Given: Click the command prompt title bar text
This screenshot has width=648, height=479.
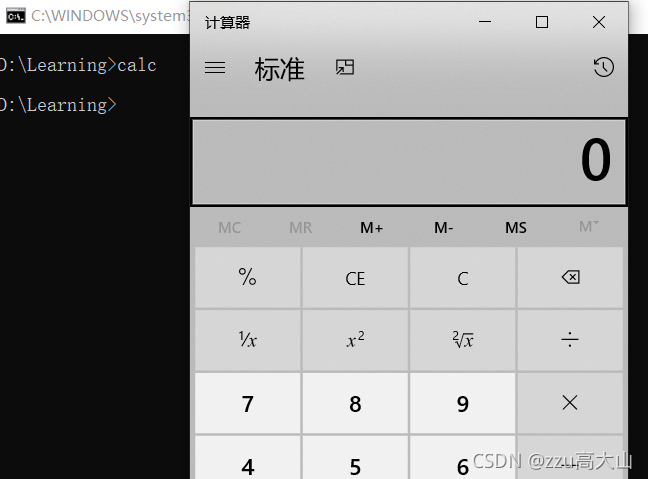Looking at the screenshot, I should [x=110, y=16].
